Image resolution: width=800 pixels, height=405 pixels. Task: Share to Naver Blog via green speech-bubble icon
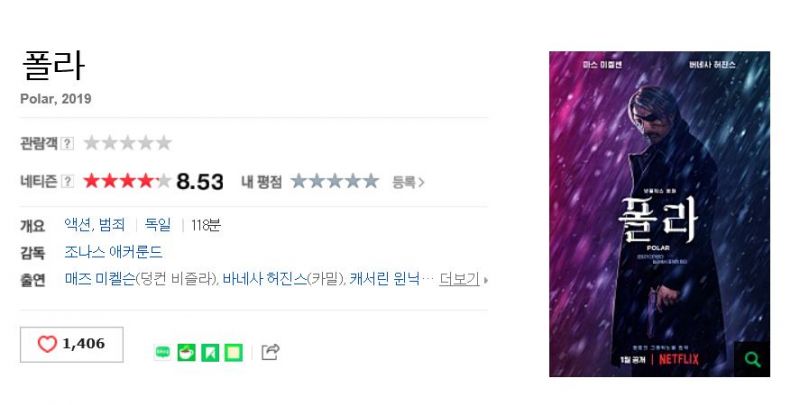(x=162, y=352)
